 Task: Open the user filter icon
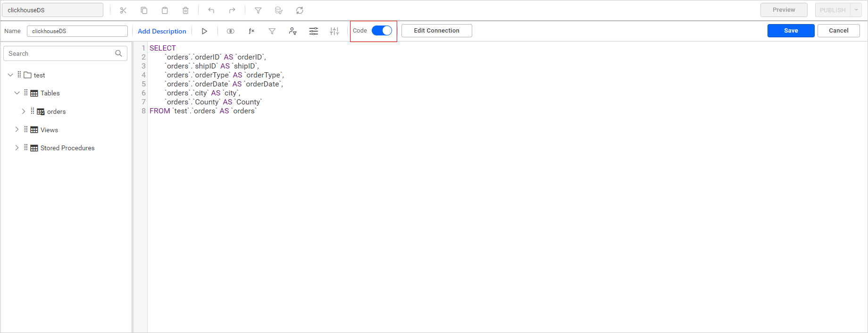click(x=293, y=31)
